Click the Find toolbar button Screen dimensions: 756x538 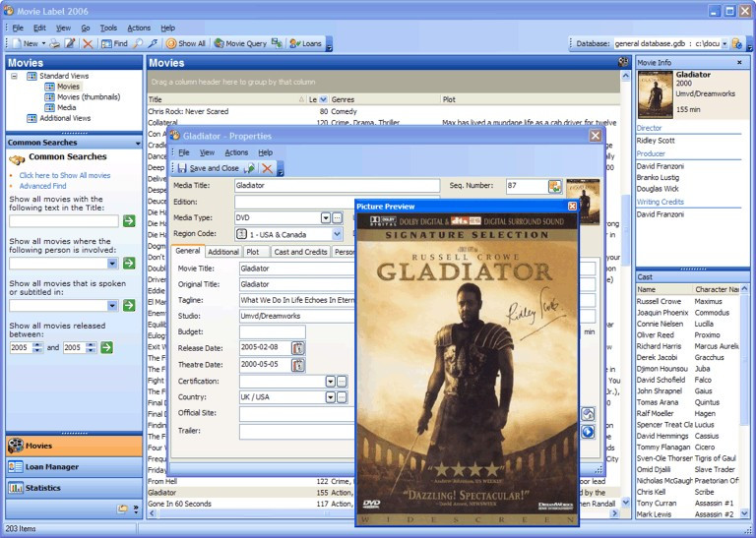click(115, 43)
